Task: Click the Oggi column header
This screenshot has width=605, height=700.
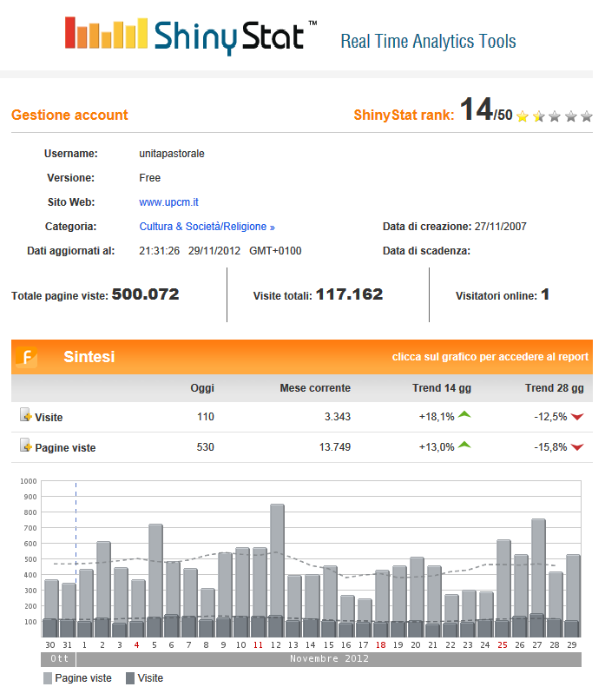Action: coord(202,388)
